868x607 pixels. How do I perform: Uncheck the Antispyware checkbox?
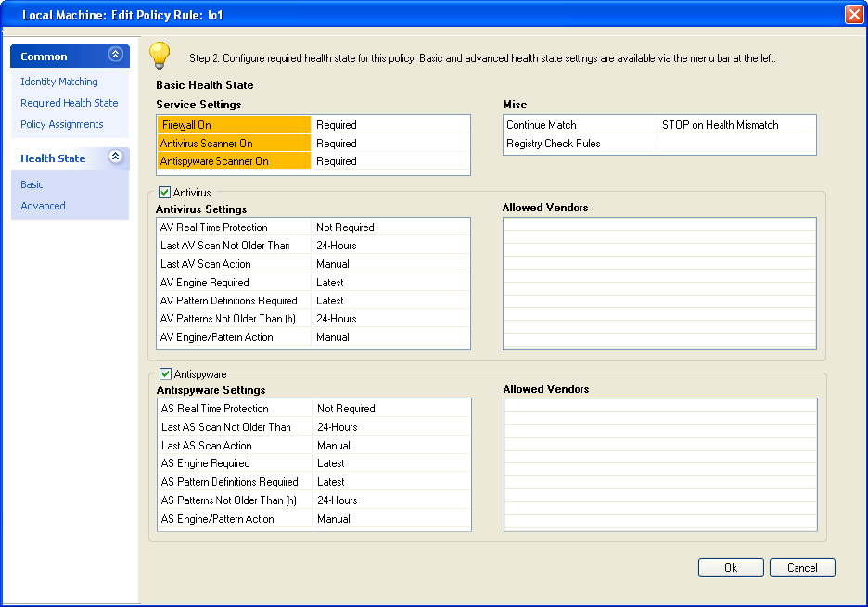pyautogui.click(x=165, y=374)
